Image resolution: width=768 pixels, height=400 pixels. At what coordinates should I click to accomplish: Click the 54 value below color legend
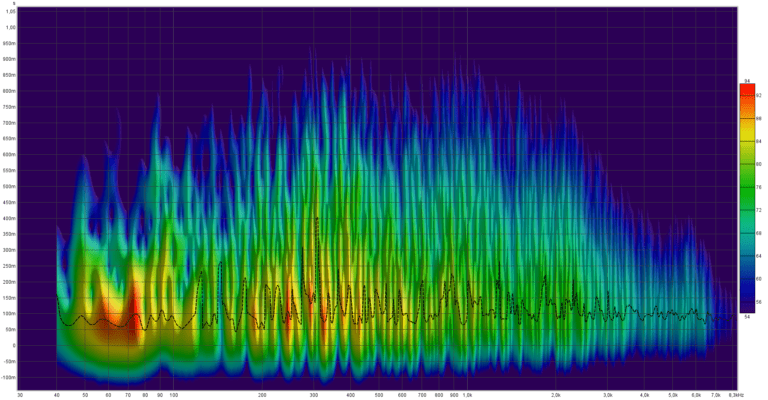pos(746,317)
